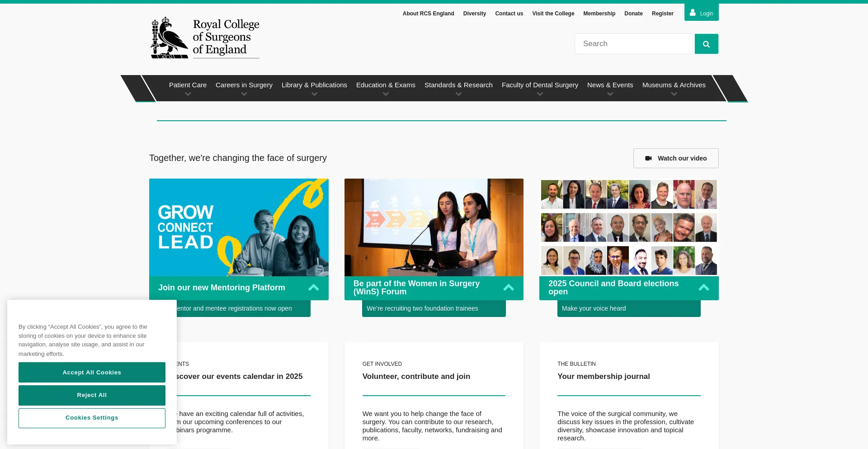868x449 pixels.
Task: Open the Faculty of Dental Surgery menu
Action: tap(539, 85)
